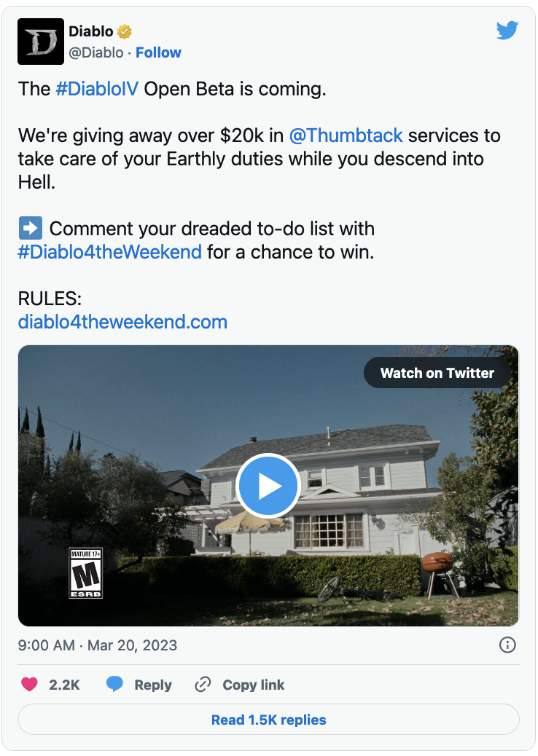Open the tweet info circle icon

(507, 645)
